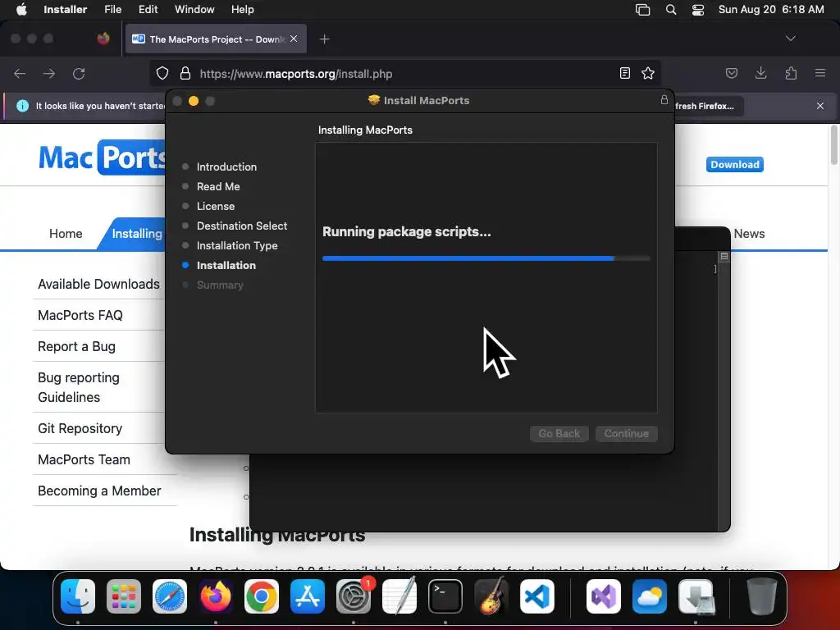Open the Trash from the Dock

click(762, 596)
